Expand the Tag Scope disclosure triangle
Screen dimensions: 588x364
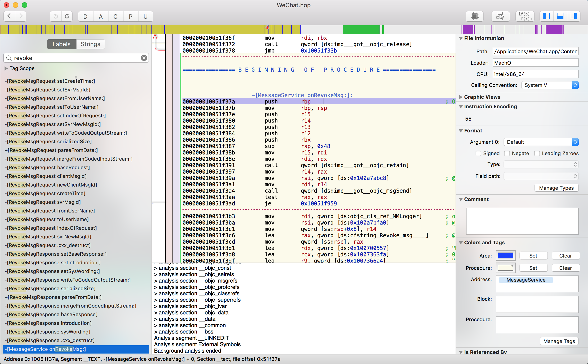(6, 68)
